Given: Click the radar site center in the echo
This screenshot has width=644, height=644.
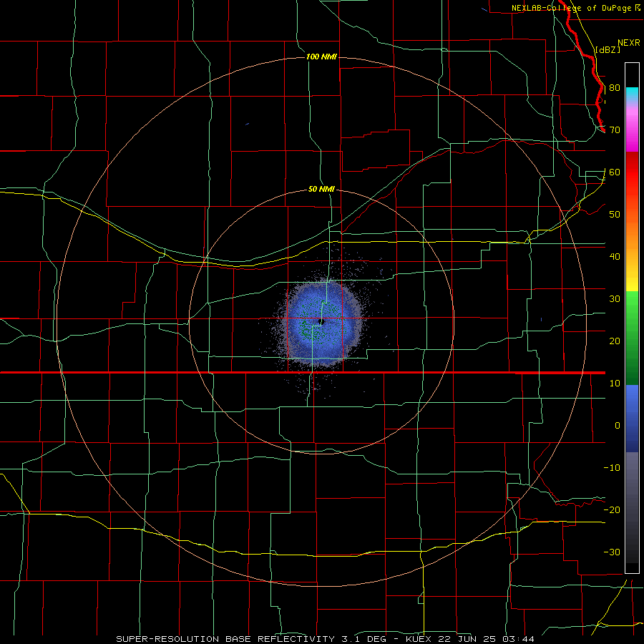Looking at the screenshot, I should pos(323,322).
